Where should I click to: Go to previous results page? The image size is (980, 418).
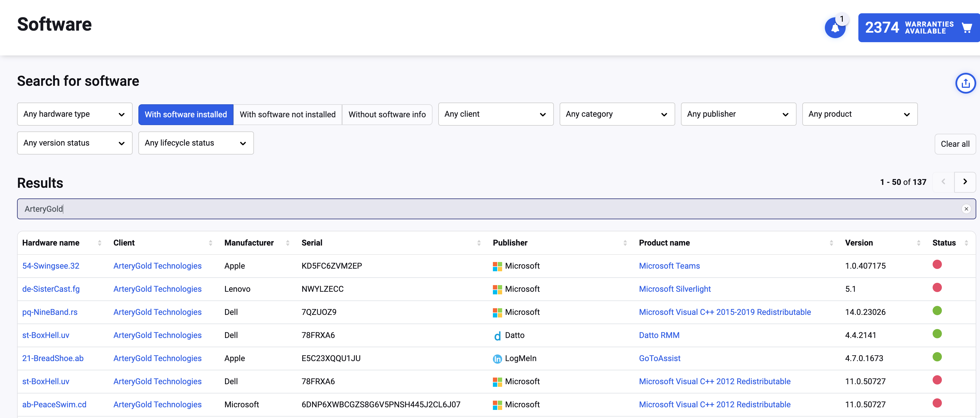coord(944,182)
